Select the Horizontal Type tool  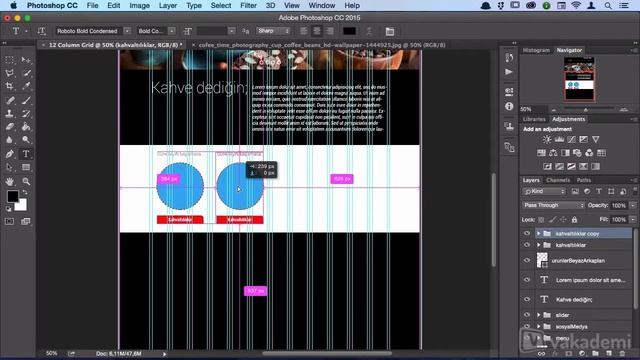pos(26,154)
